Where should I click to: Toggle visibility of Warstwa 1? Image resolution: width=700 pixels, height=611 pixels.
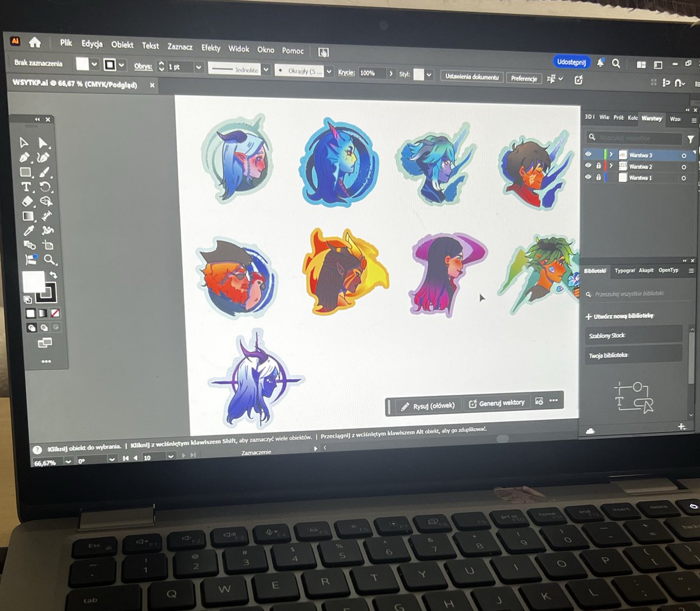coord(588,177)
